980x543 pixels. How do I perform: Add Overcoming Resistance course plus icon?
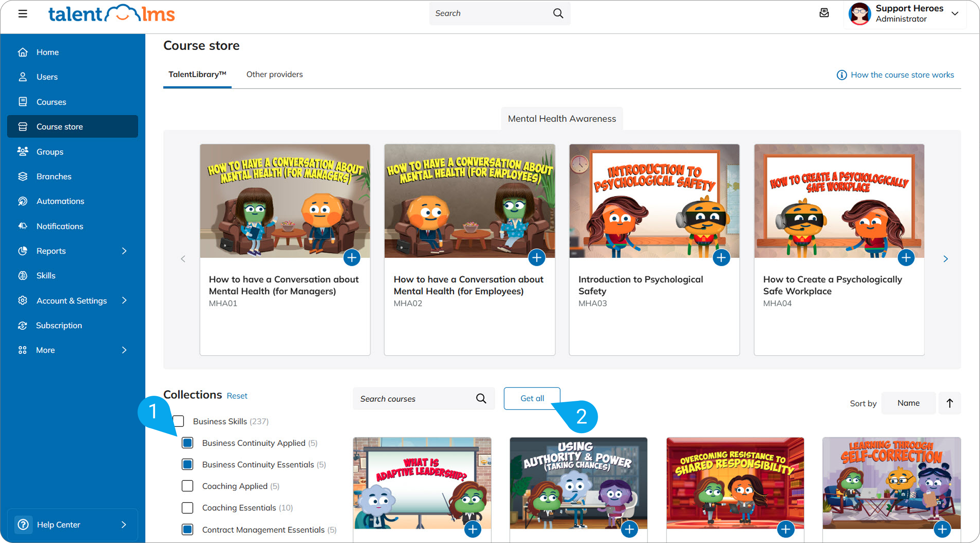point(786,529)
